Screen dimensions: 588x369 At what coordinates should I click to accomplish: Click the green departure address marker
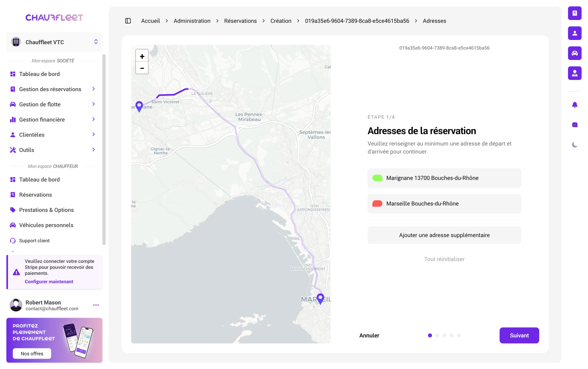tap(377, 178)
